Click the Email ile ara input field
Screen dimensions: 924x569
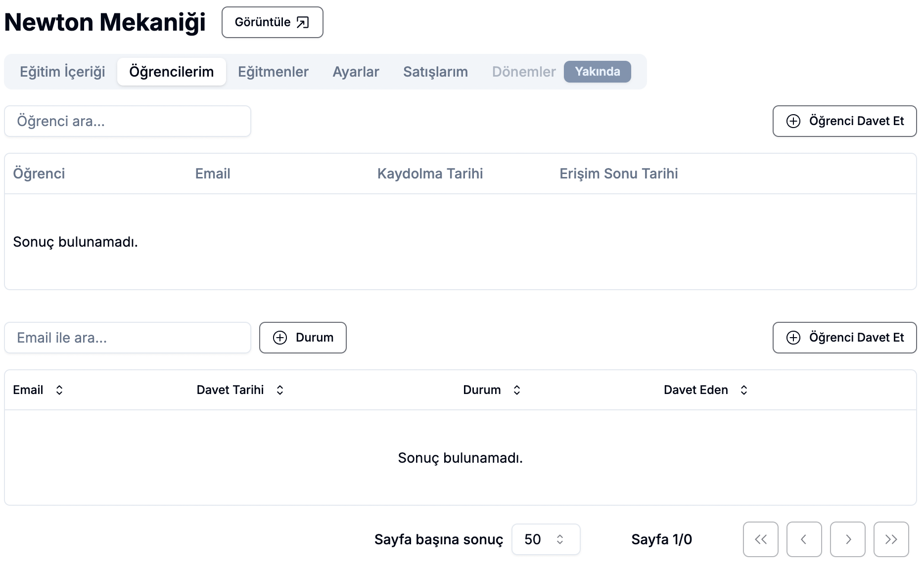(128, 338)
